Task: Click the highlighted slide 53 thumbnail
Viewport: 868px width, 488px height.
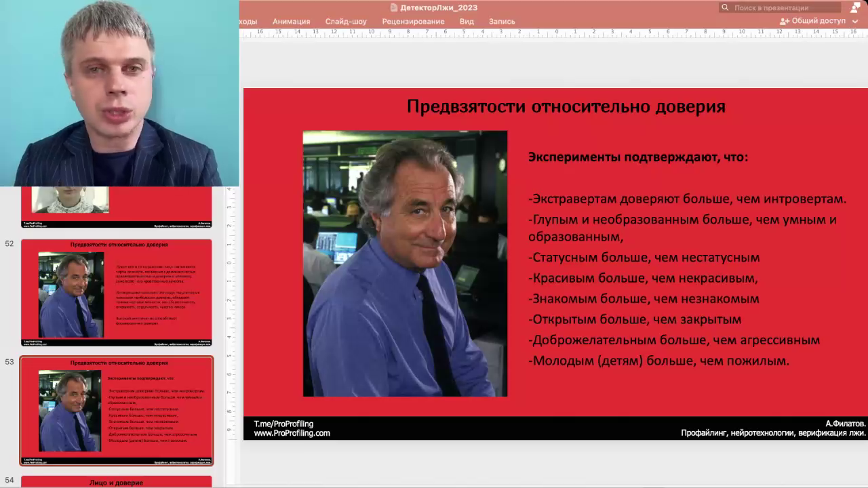Action: pos(116,411)
